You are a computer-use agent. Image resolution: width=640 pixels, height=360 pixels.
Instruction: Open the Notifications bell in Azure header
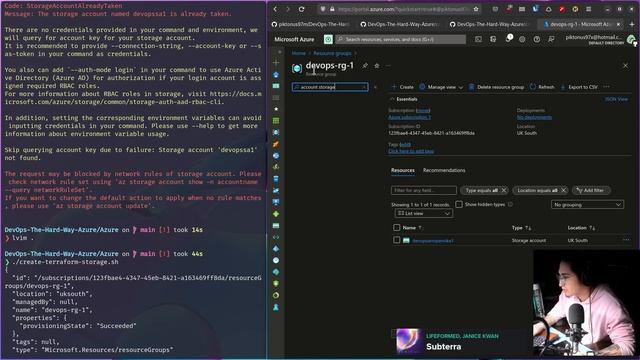tap(508, 39)
